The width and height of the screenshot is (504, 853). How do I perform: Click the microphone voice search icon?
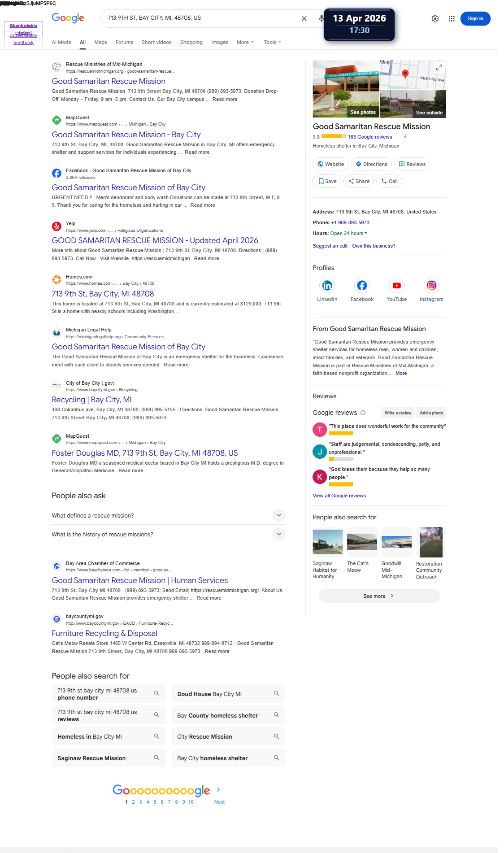coord(321,18)
